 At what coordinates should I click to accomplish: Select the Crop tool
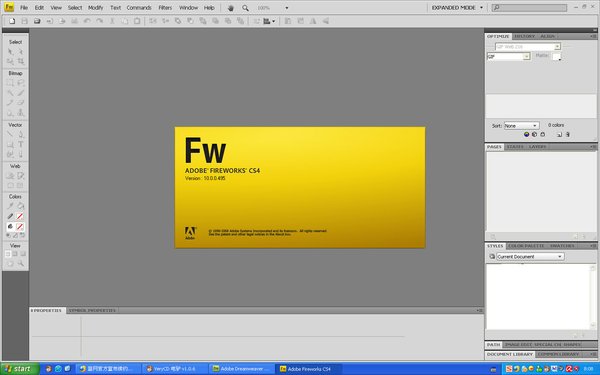(21, 61)
